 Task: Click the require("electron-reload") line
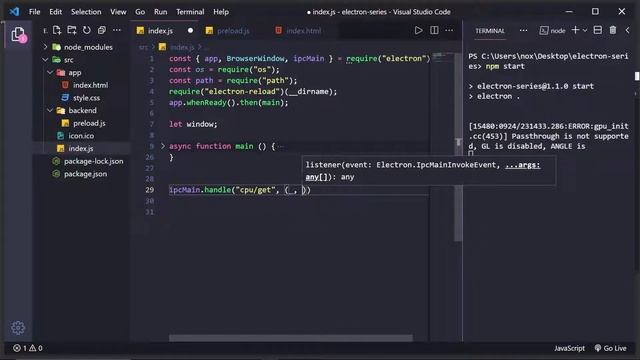click(x=253, y=91)
